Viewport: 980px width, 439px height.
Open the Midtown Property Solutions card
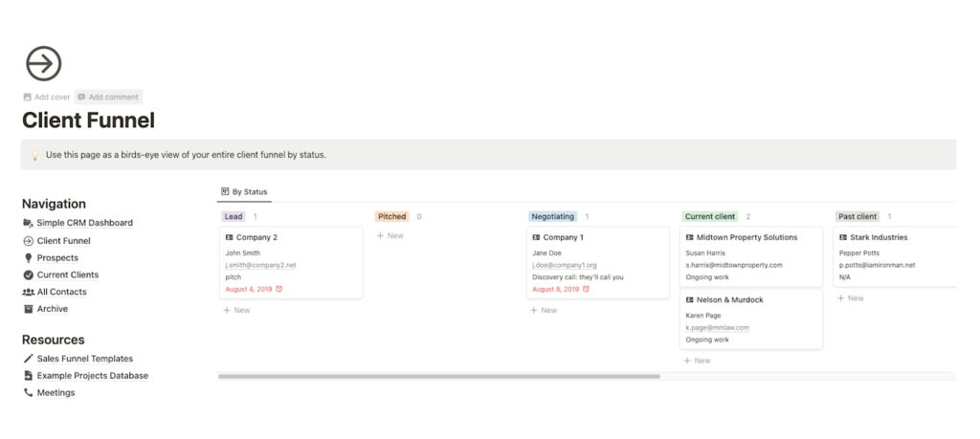click(751, 256)
